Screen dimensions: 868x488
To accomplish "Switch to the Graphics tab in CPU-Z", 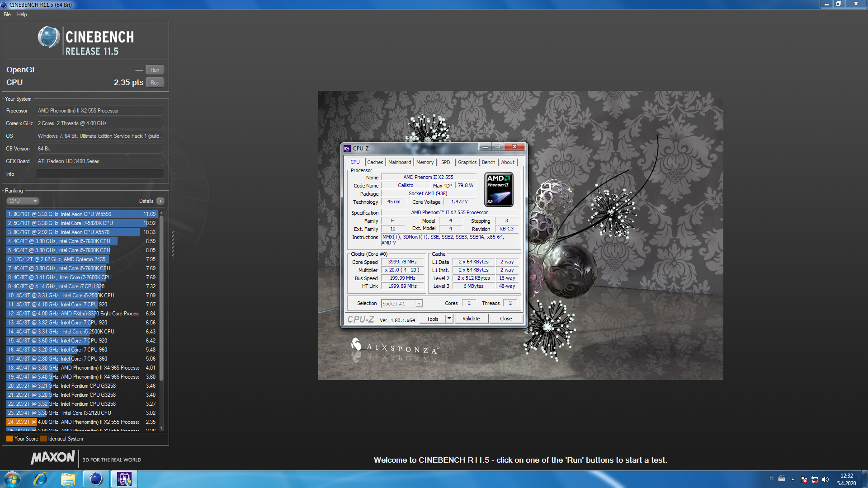I will pos(467,162).
